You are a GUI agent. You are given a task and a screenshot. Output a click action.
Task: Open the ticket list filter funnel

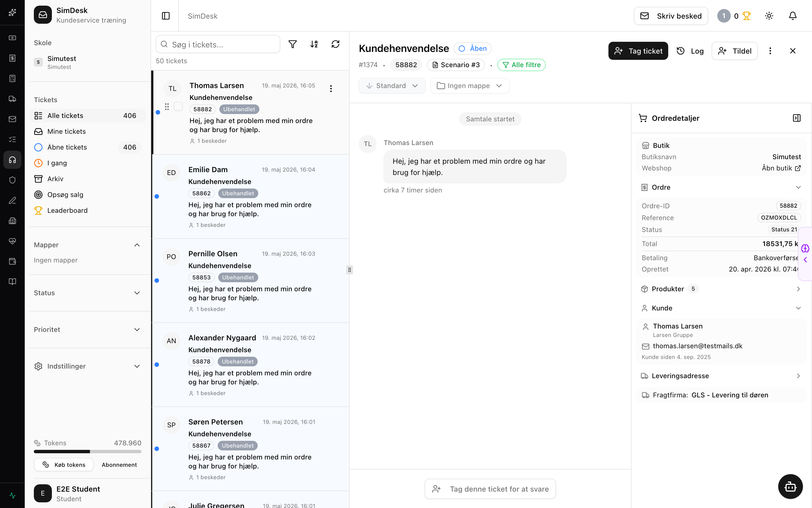tap(293, 44)
